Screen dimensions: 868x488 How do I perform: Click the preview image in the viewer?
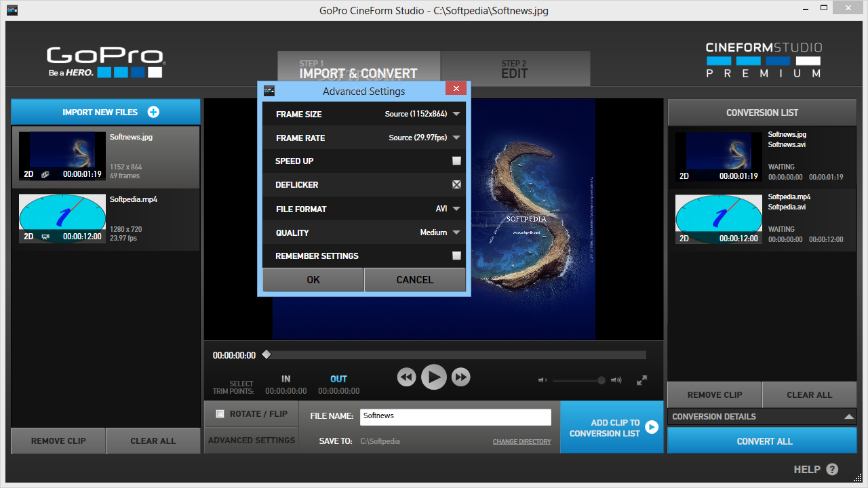coord(434,219)
